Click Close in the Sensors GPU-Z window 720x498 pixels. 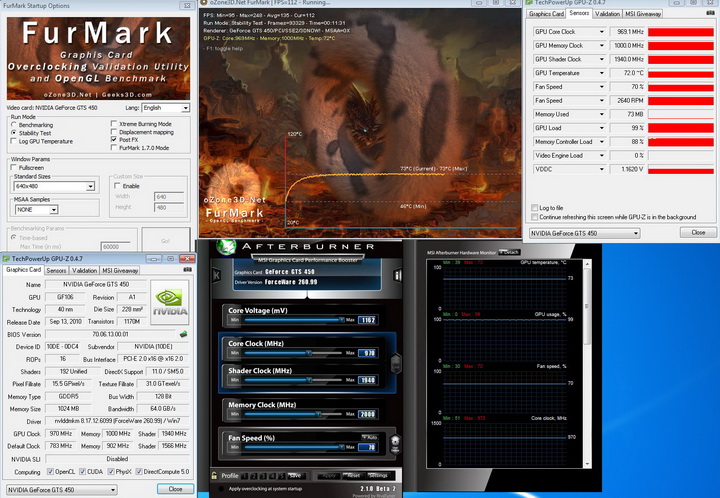pyautogui.click(x=698, y=232)
